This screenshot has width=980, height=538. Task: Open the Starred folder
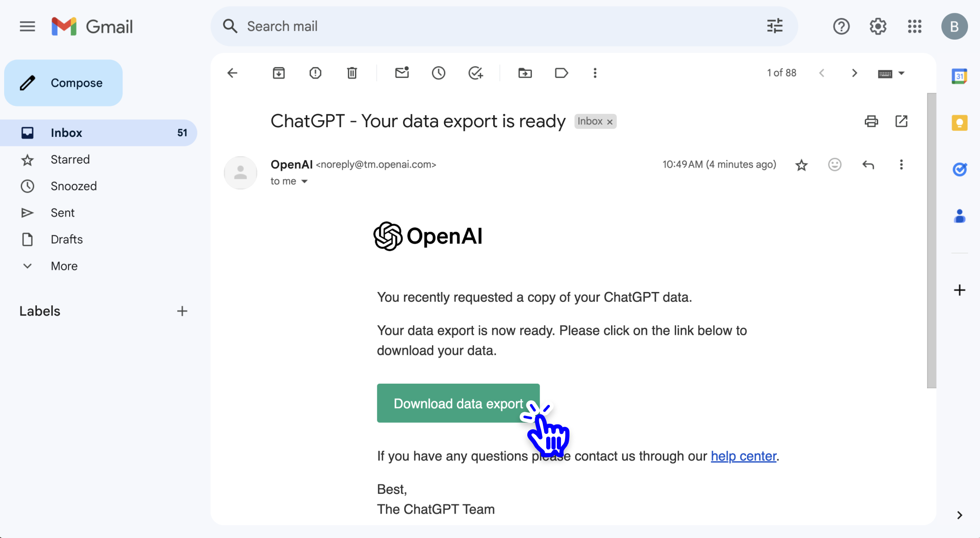(70, 159)
